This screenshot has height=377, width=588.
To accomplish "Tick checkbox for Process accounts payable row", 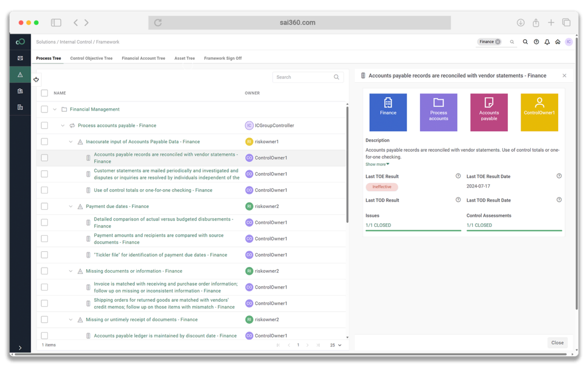I will click(x=45, y=125).
